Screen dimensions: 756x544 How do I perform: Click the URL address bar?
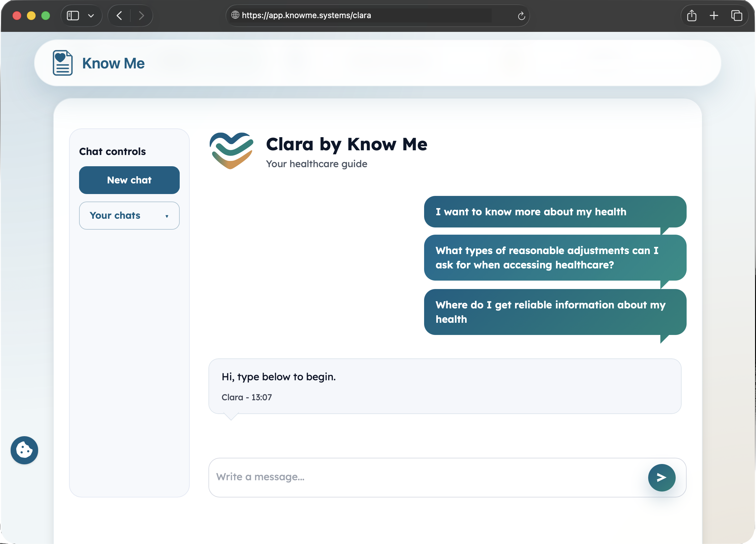[367, 15]
